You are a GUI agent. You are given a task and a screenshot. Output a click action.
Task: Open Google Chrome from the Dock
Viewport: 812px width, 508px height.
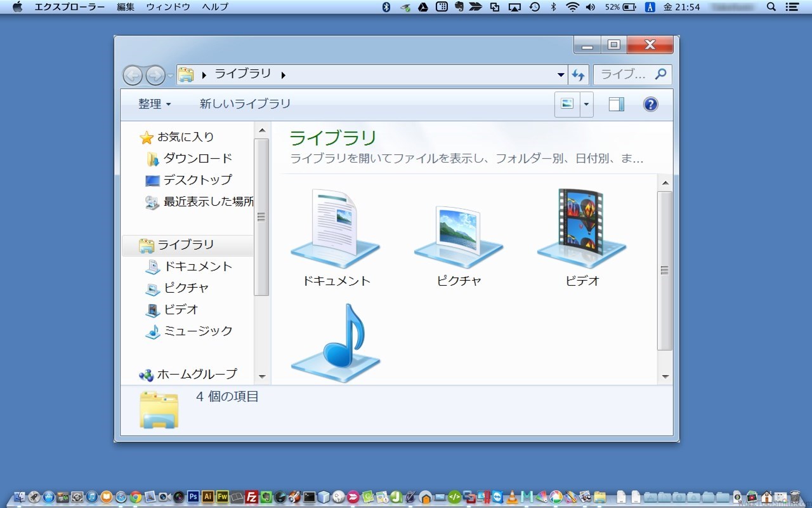coord(135,497)
